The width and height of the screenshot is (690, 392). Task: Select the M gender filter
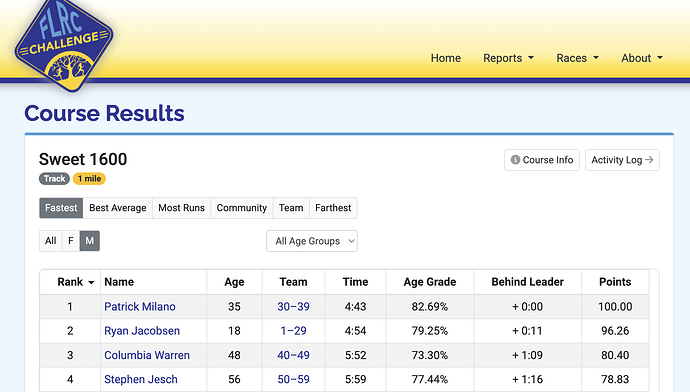[90, 241]
